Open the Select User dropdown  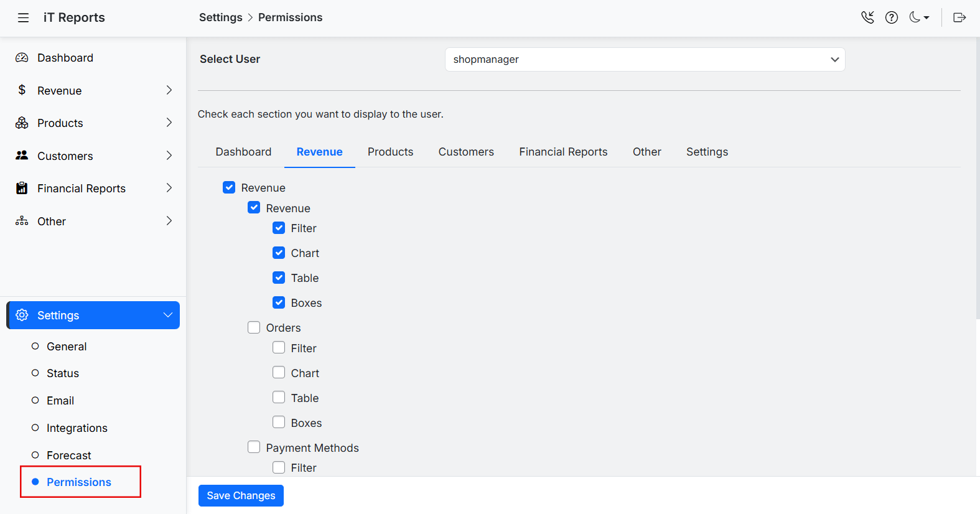645,60
